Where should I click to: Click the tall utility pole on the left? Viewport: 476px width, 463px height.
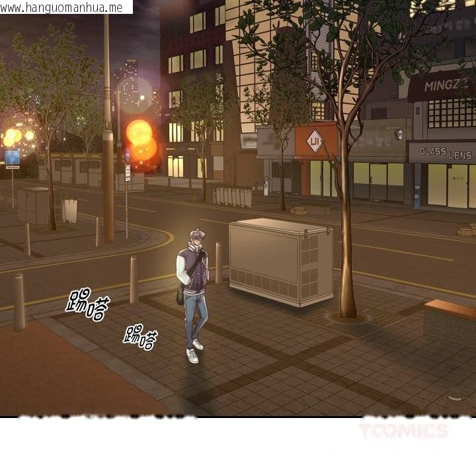pos(107,132)
